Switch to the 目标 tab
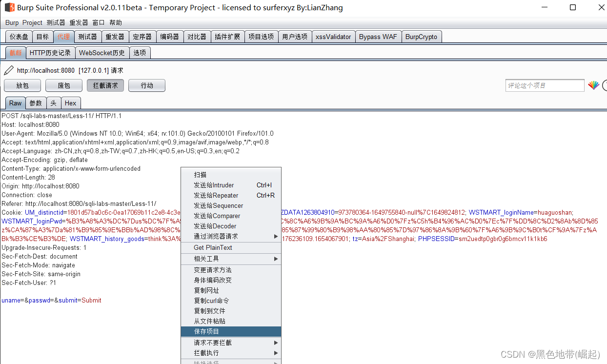Screen dimensions: 607x364 point(42,37)
